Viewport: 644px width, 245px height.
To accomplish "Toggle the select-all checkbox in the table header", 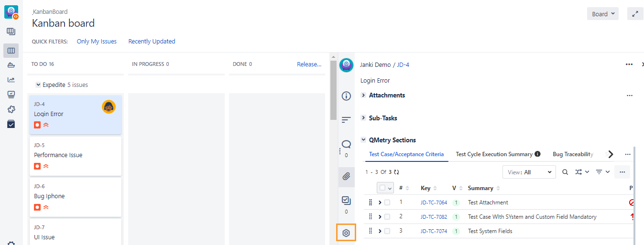I will point(382,188).
